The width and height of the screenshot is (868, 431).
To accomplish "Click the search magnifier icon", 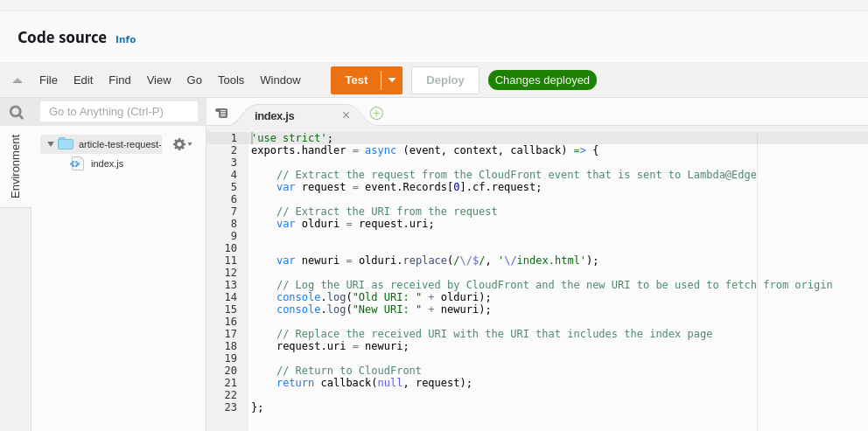I will coord(16,112).
